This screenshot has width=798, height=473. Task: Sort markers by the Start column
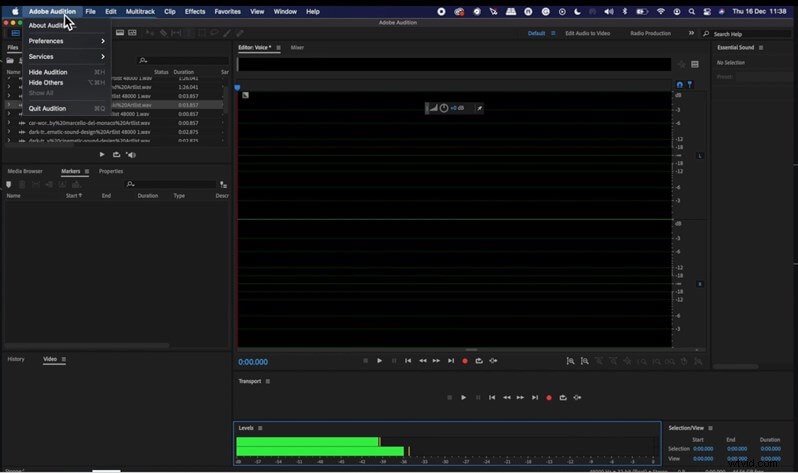click(x=73, y=196)
